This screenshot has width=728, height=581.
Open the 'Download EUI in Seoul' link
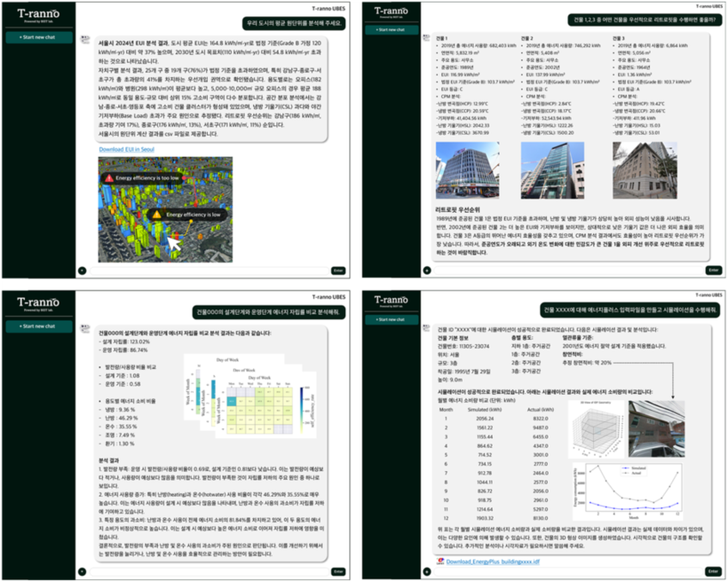126,149
